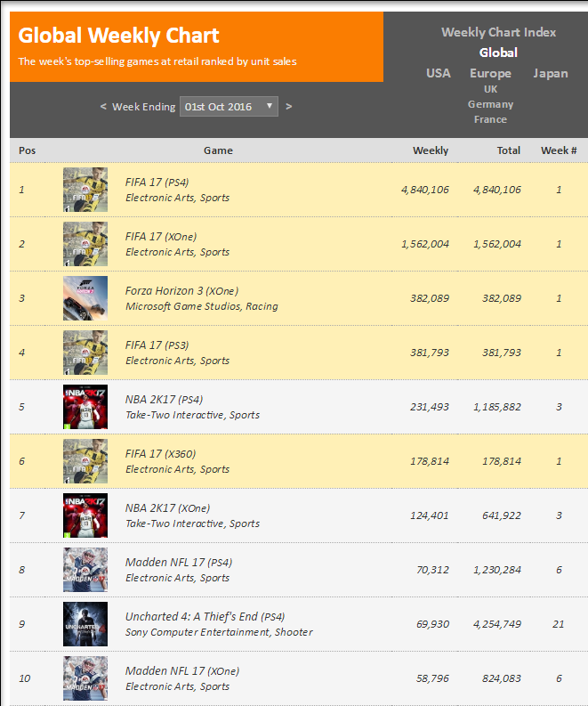Click the weekly sales value 382,089
The image size is (588, 706).
[430, 298]
